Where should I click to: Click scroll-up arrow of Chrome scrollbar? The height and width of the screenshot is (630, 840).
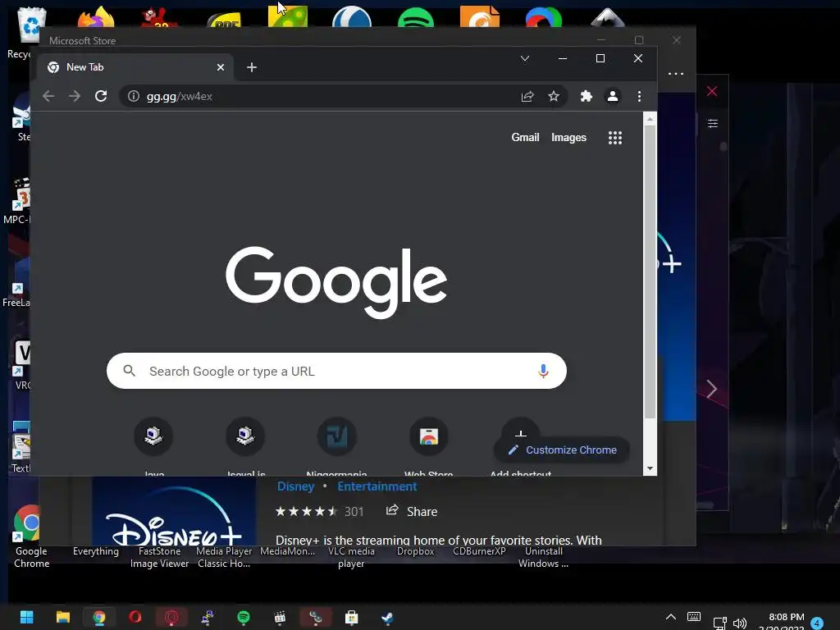point(650,119)
